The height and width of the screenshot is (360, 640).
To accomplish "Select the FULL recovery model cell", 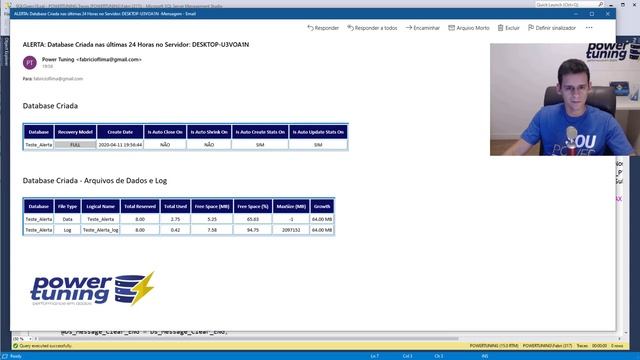I will click(75, 145).
